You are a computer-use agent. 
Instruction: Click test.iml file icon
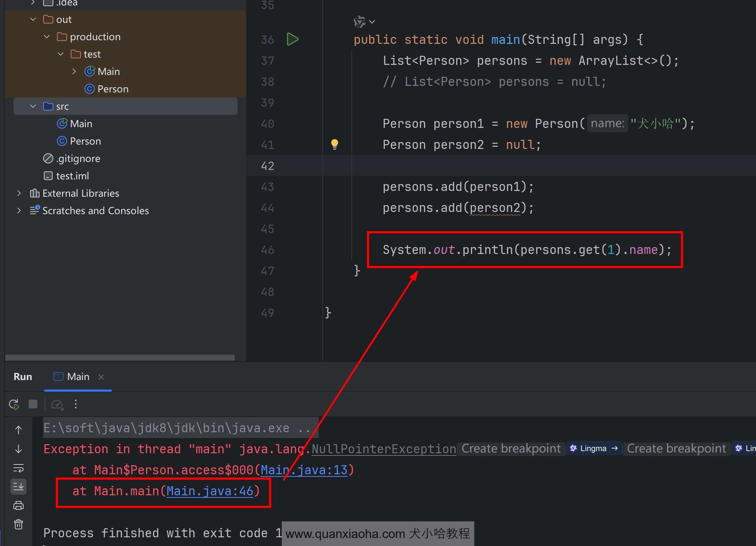[48, 176]
